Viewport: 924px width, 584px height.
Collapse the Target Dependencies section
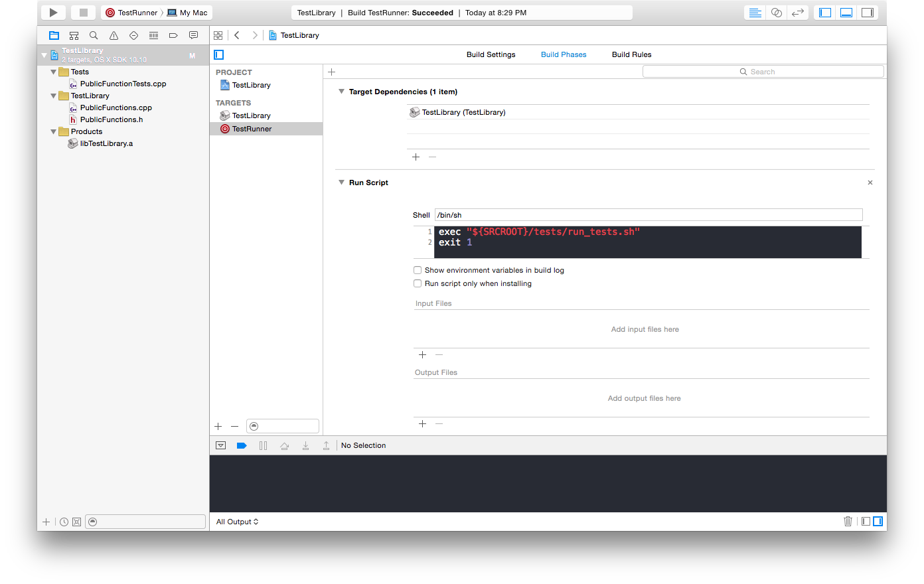coord(342,92)
